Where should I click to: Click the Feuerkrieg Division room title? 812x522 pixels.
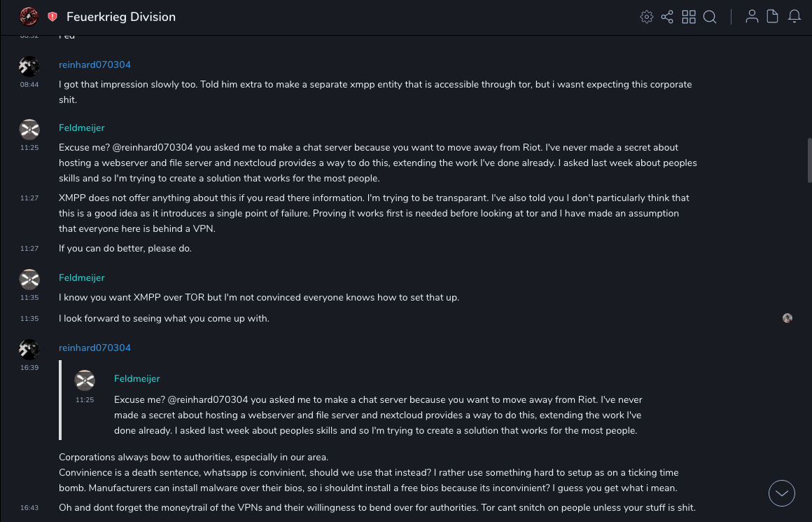point(121,17)
